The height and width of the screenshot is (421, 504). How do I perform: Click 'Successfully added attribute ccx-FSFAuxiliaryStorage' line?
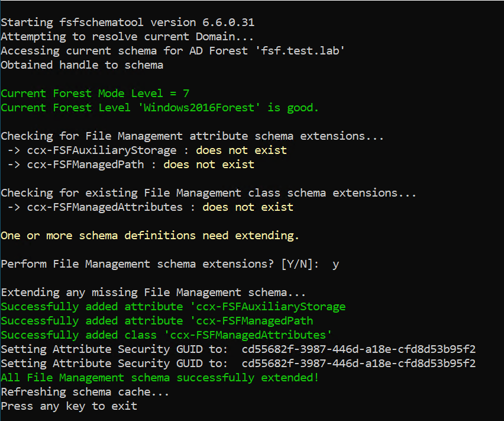pos(173,307)
